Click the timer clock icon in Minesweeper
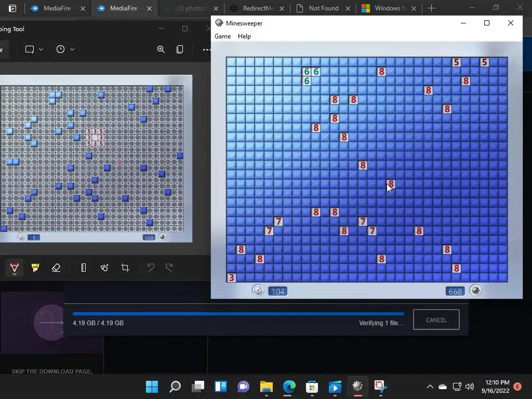 pos(258,290)
